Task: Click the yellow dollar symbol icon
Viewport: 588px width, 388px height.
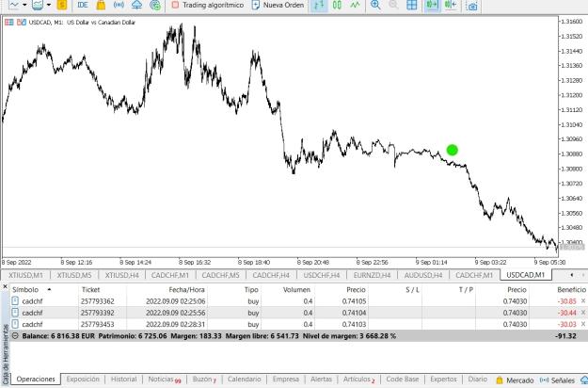Action: 62,6
